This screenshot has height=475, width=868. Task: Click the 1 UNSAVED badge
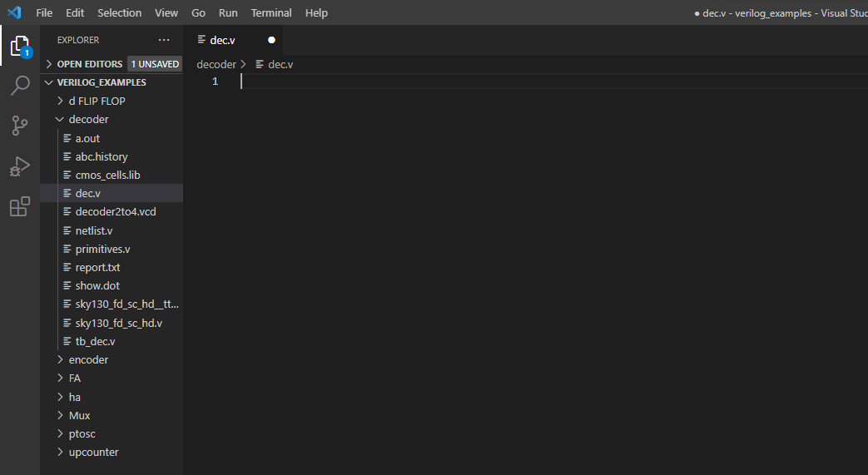click(x=155, y=64)
